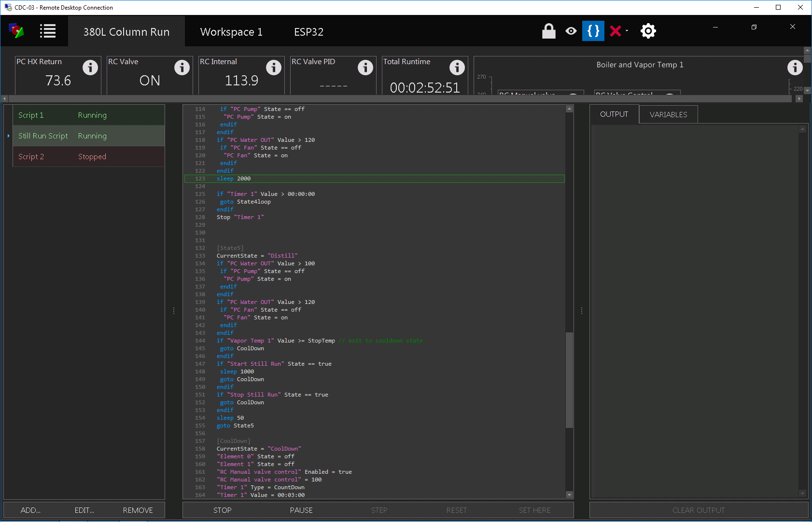812x522 pixels.
Task: Click the code editor vertical scrollbar thumb
Action: click(570, 380)
